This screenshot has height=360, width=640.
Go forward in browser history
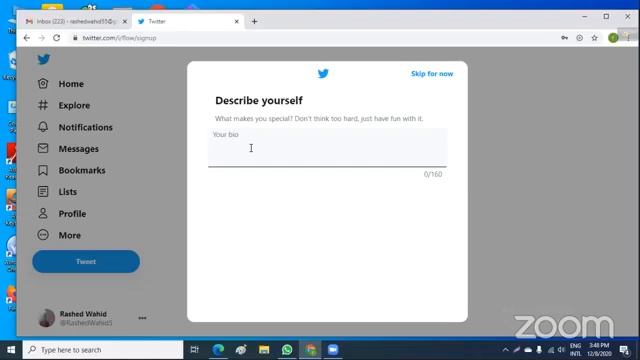(42, 38)
